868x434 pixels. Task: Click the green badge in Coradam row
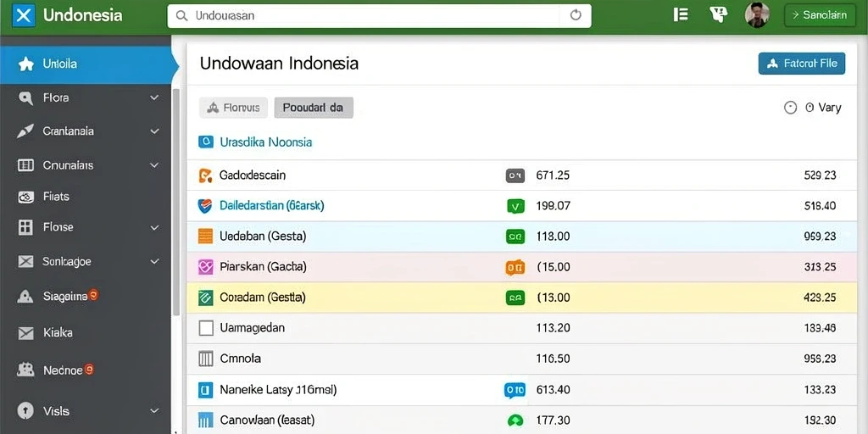[515, 298]
